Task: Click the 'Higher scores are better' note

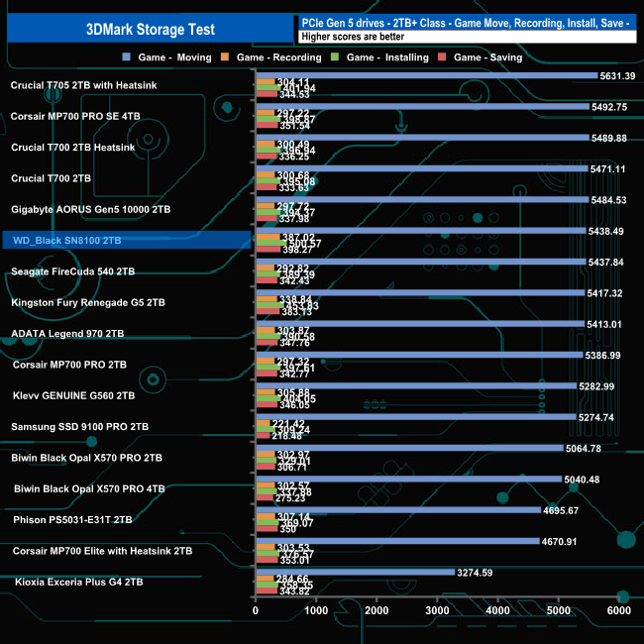Action: 353,37
